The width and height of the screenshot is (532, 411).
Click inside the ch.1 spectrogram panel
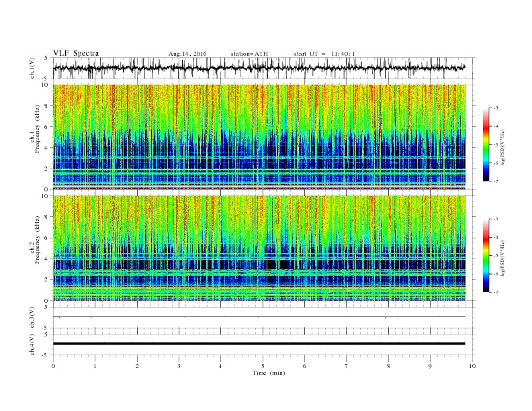(259, 137)
